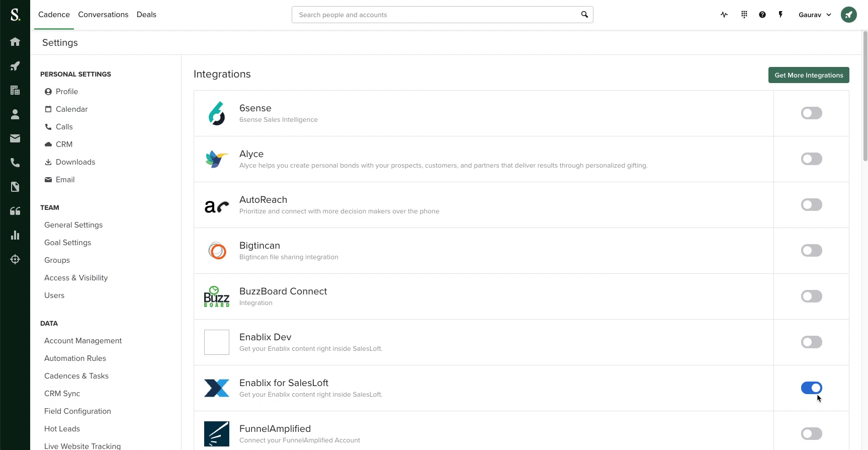Focus the search people and accounts field
This screenshot has height=450, width=868.
tap(443, 15)
